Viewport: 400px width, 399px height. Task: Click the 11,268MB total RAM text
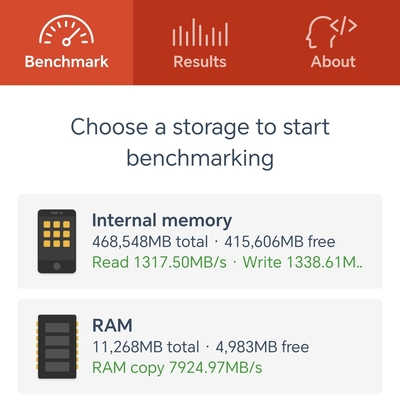(146, 347)
